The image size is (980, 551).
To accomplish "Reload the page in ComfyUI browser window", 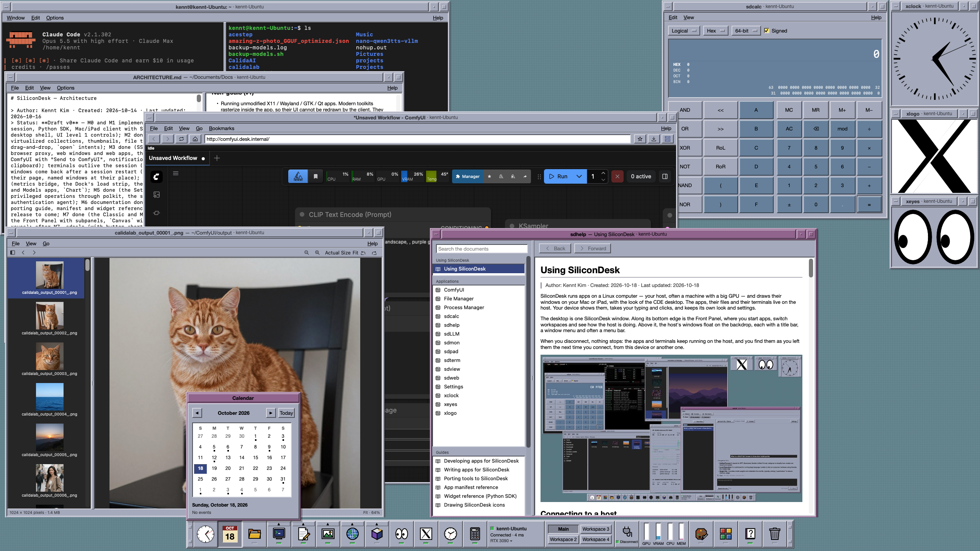I will point(181,139).
